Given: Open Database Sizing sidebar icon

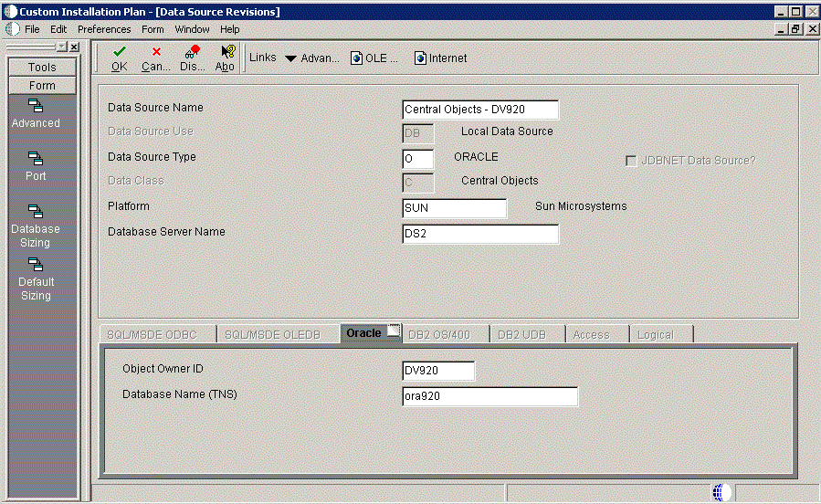Looking at the screenshot, I should [36, 212].
